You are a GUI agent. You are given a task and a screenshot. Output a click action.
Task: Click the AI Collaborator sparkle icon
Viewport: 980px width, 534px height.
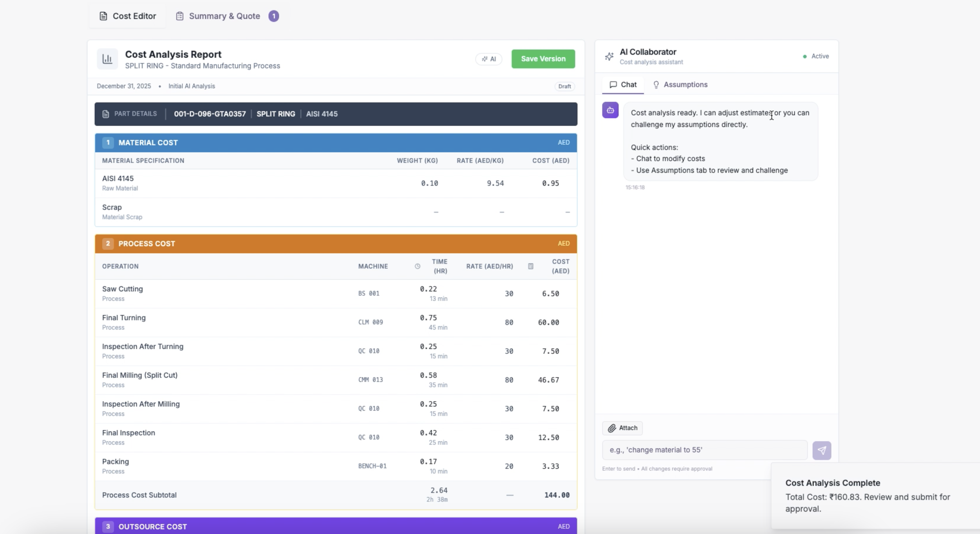click(x=609, y=57)
